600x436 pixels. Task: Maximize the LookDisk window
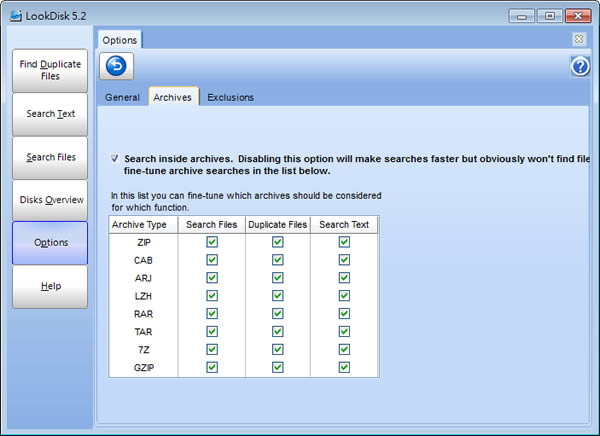(x=549, y=16)
